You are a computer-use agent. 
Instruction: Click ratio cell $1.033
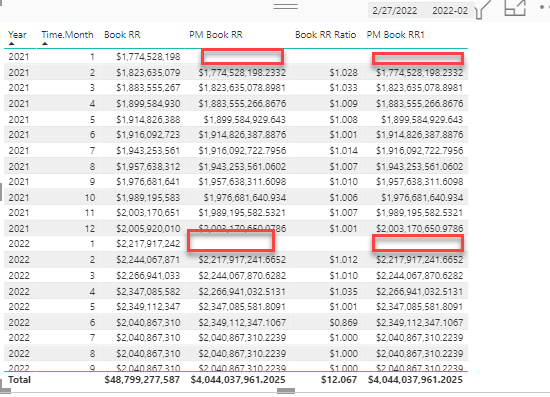343,88
